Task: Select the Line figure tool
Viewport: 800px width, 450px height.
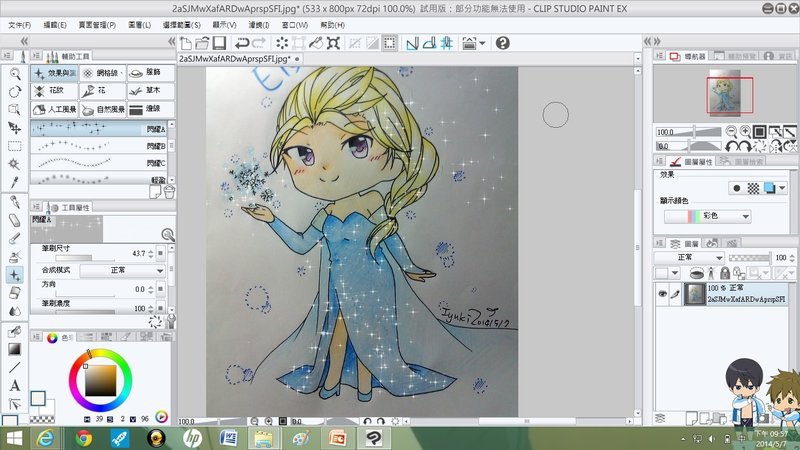Action: coord(15,367)
